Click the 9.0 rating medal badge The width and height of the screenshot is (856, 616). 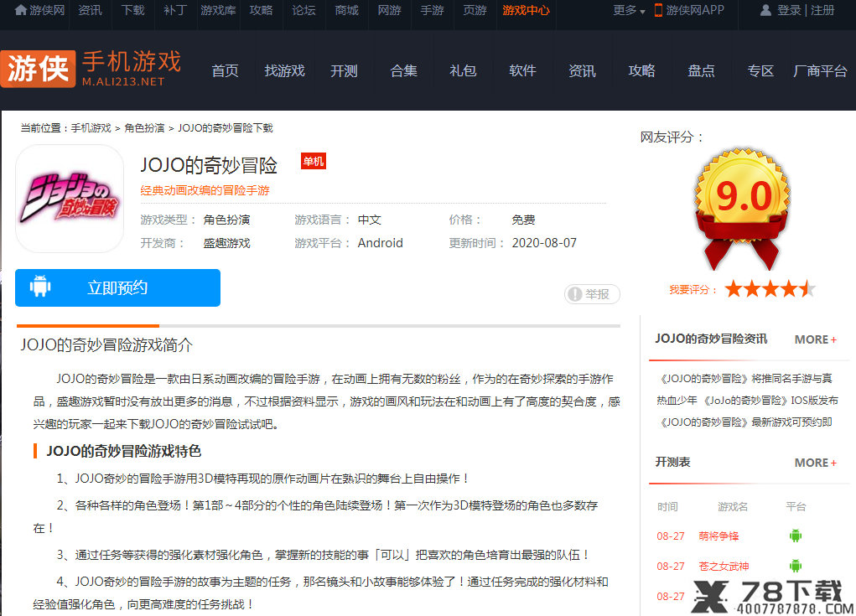coord(743,209)
